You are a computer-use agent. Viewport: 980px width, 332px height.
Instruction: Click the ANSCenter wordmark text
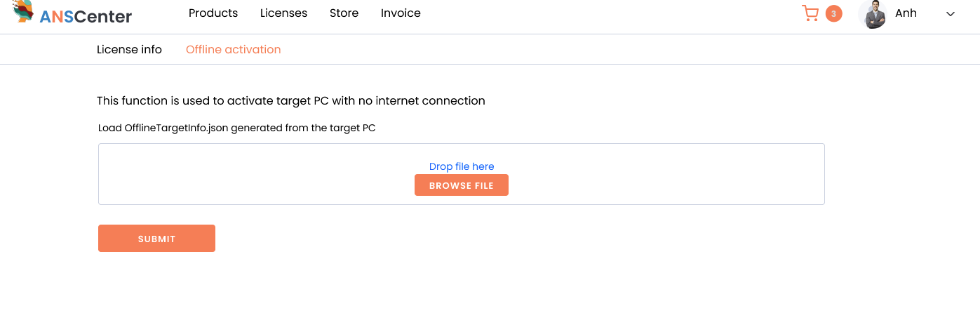point(86,16)
